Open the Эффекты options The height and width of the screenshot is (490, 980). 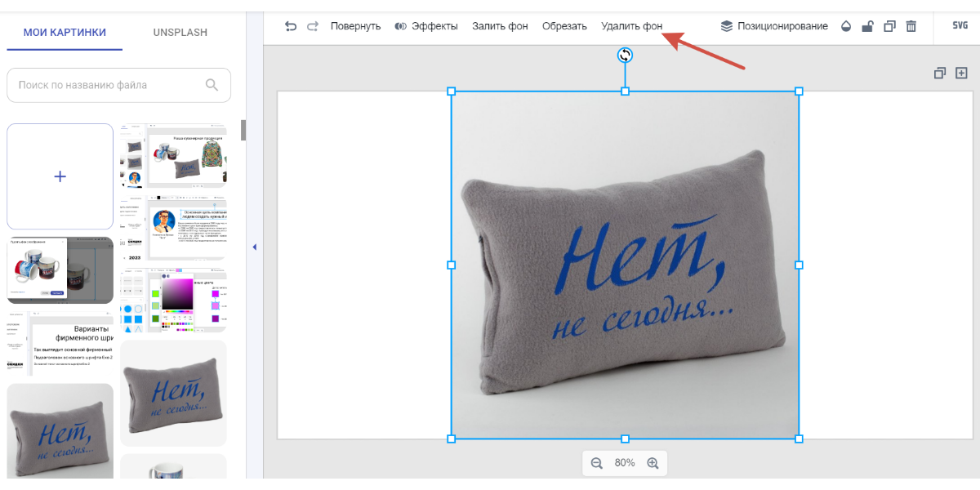pos(425,26)
